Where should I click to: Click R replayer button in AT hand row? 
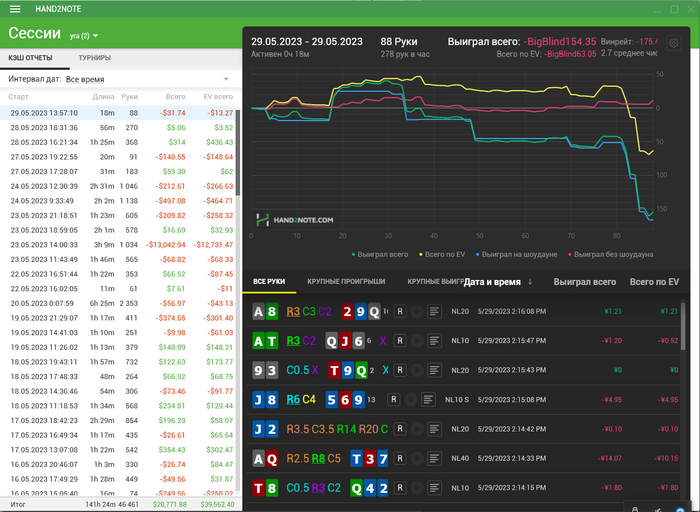tap(400, 341)
